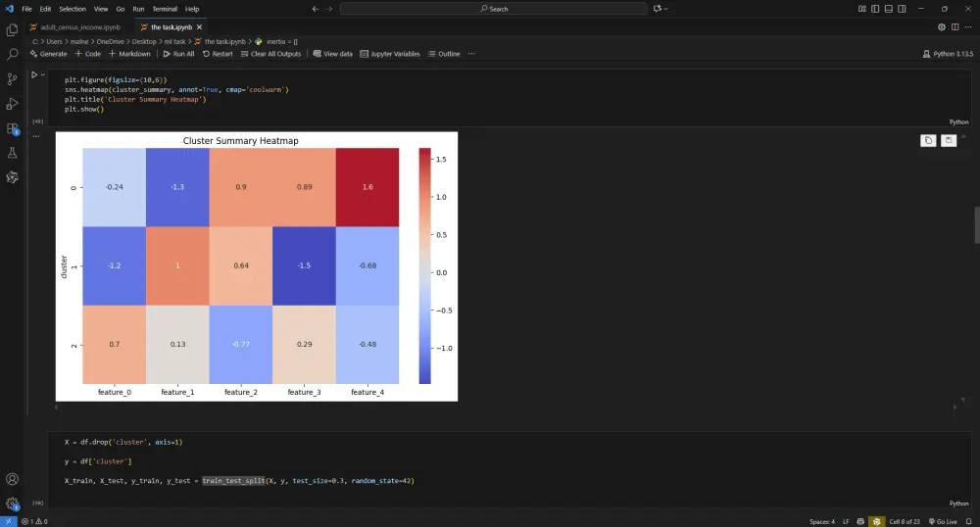Open the Run and Debug view

12,104
